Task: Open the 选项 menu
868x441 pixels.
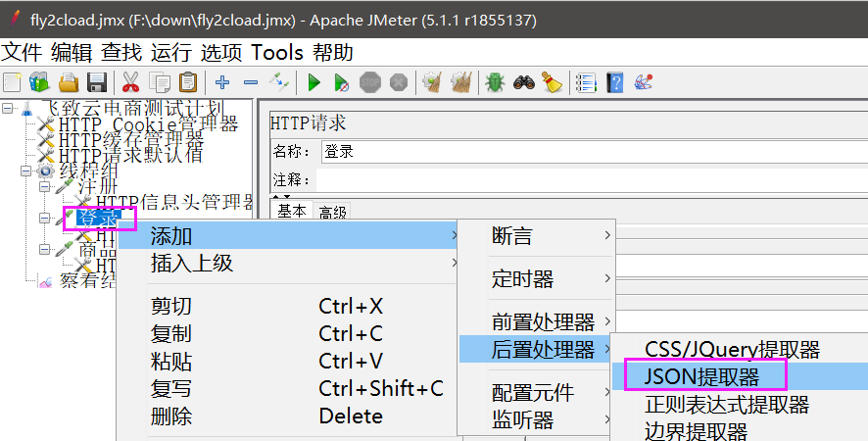Action: [220, 53]
